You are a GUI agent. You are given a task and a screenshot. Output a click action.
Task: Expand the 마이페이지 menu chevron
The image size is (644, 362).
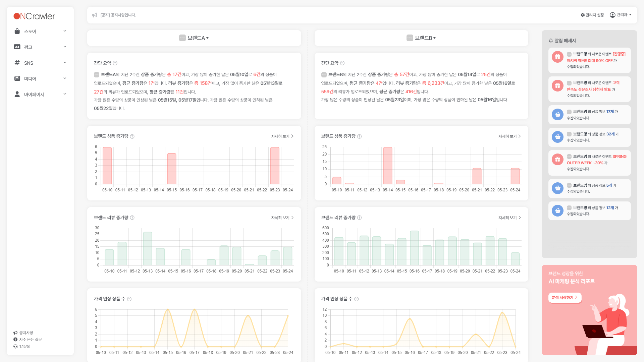point(65,94)
